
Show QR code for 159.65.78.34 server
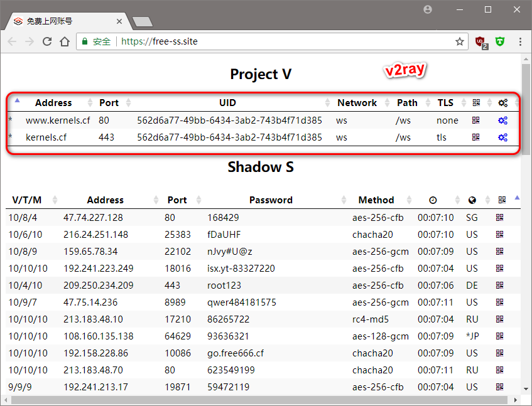(x=499, y=252)
